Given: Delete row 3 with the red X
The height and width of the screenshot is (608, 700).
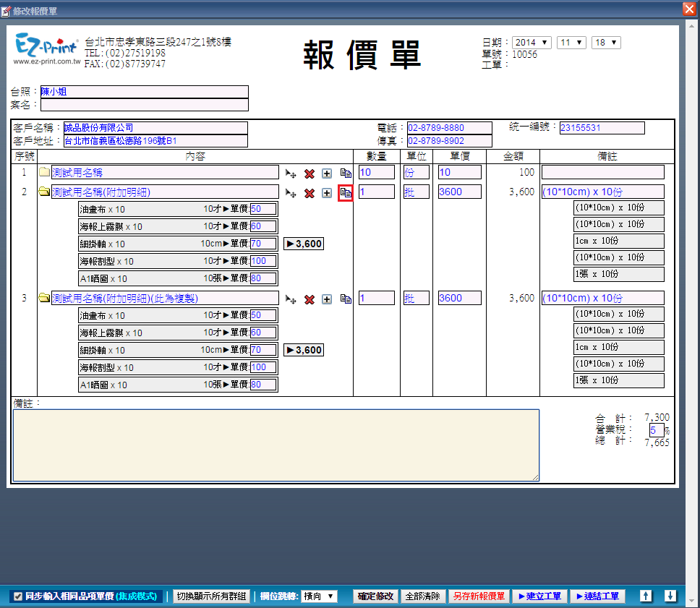Looking at the screenshot, I should (x=310, y=299).
